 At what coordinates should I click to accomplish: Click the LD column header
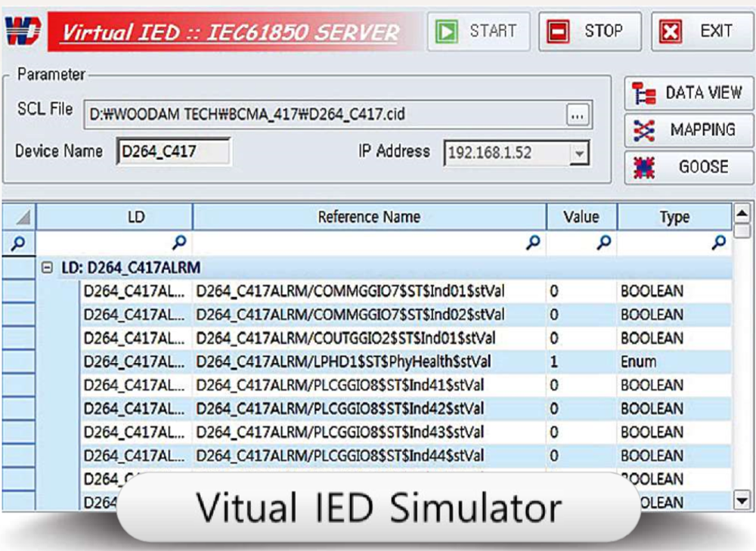tap(114, 218)
